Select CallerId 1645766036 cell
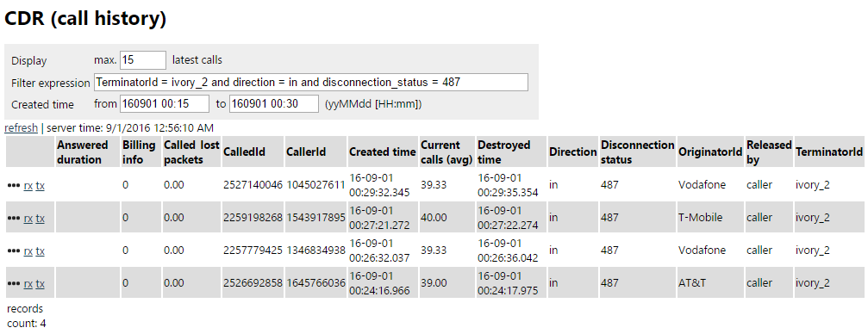Viewport: 868px width, 334px height. click(315, 282)
